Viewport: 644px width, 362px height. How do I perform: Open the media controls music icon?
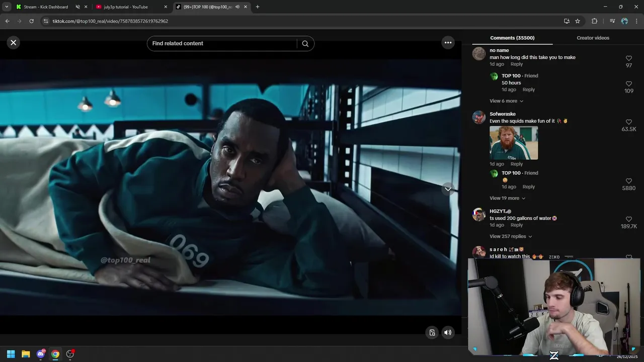pos(612,21)
